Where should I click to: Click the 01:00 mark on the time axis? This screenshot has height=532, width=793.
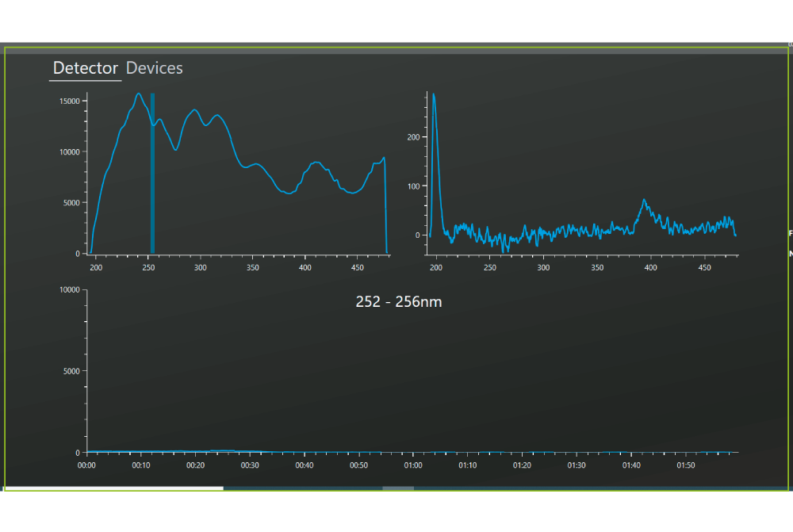[413, 465]
